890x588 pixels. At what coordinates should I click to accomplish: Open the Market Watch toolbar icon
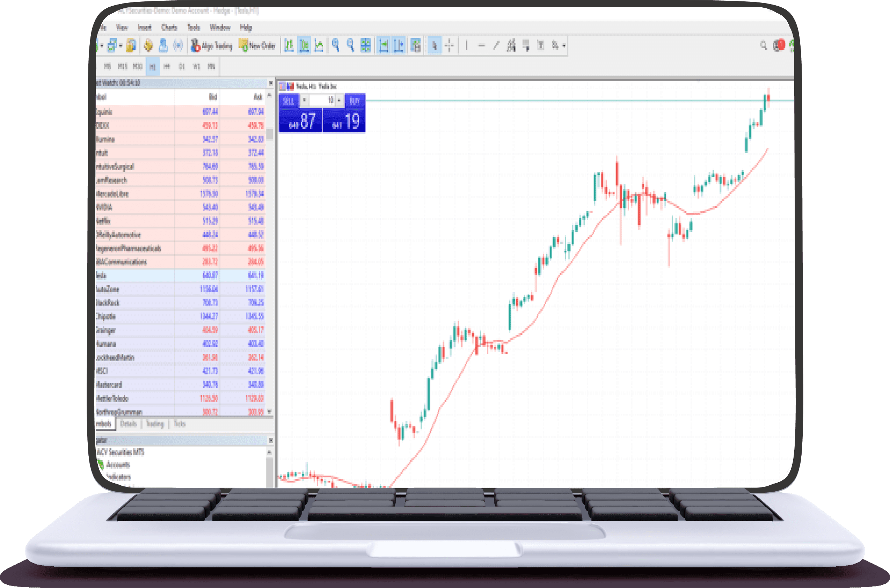pyautogui.click(x=131, y=45)
